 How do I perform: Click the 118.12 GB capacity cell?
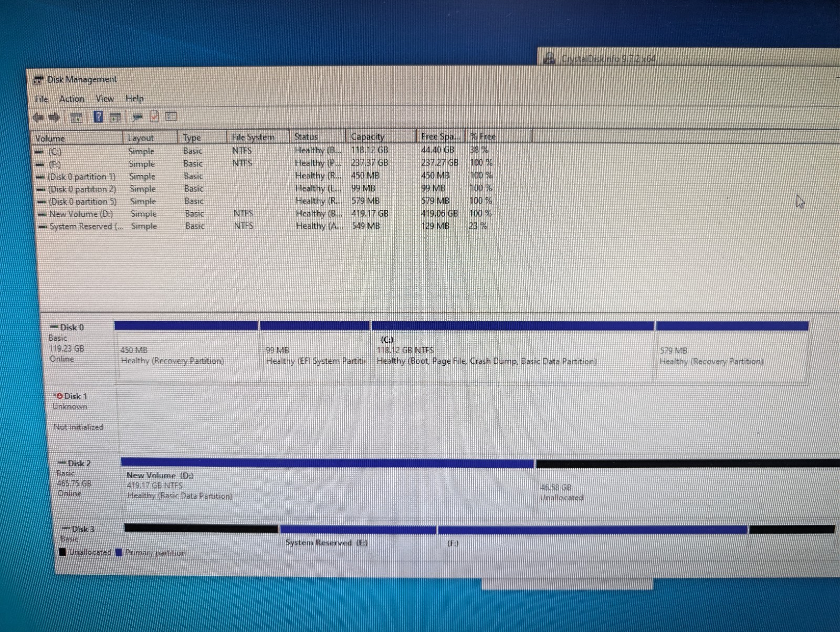[x=370, y=150]
